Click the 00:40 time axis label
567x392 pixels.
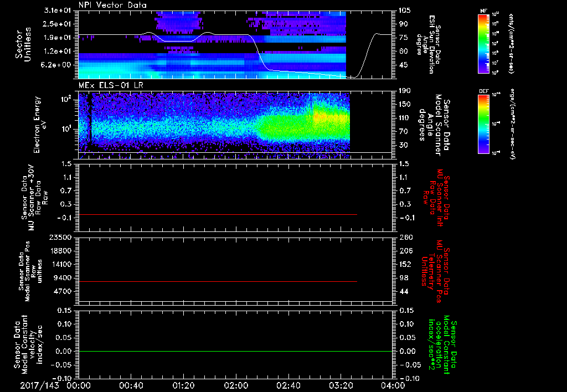[x=131, y=385]
